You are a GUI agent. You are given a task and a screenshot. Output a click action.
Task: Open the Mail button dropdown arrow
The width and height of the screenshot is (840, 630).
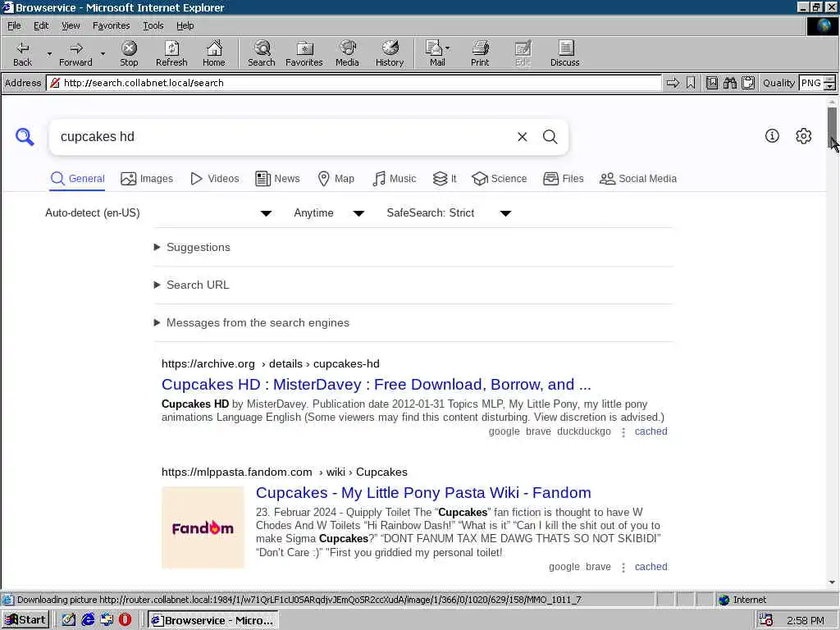447,48
